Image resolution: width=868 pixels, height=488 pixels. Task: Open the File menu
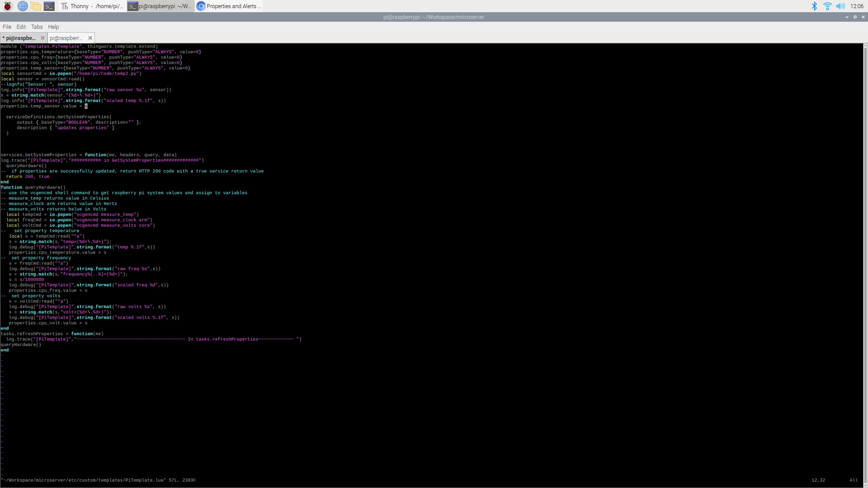click(7, 27)
